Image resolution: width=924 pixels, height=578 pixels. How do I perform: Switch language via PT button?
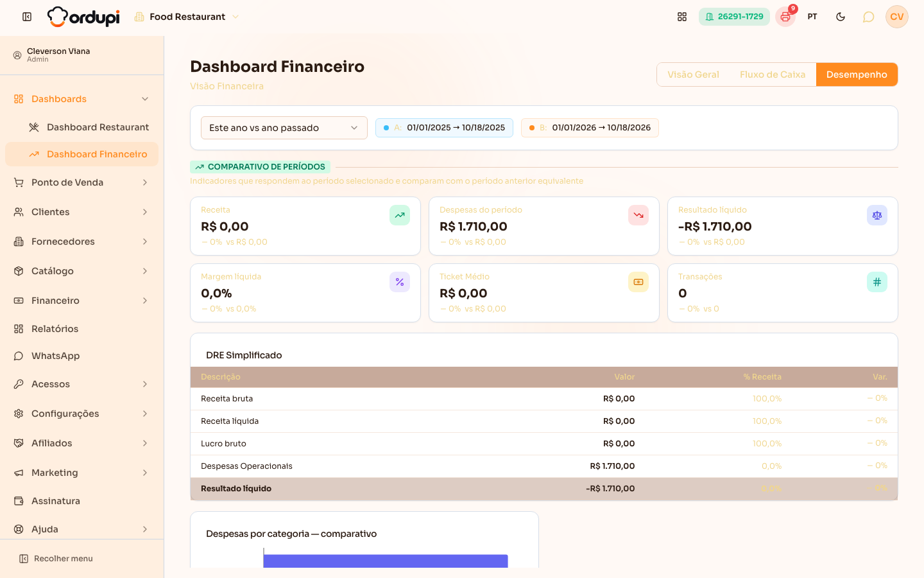click(812, 17)
